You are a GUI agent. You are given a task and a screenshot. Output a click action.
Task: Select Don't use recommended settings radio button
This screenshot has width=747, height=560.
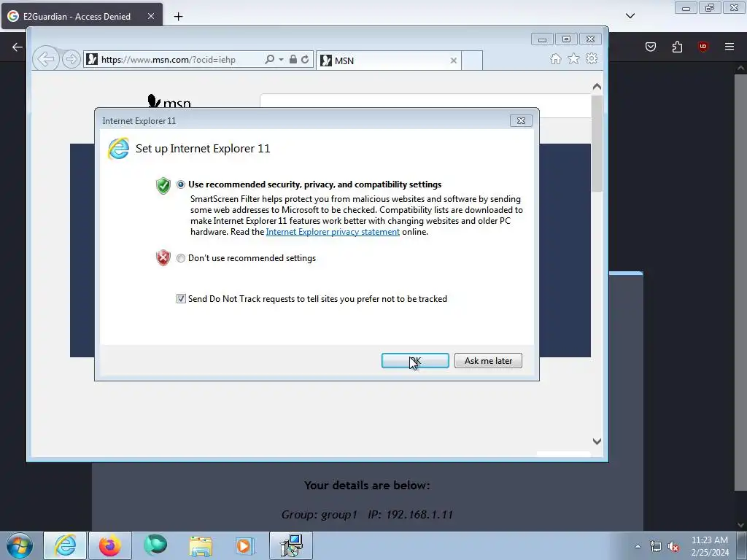click(181, 258)
